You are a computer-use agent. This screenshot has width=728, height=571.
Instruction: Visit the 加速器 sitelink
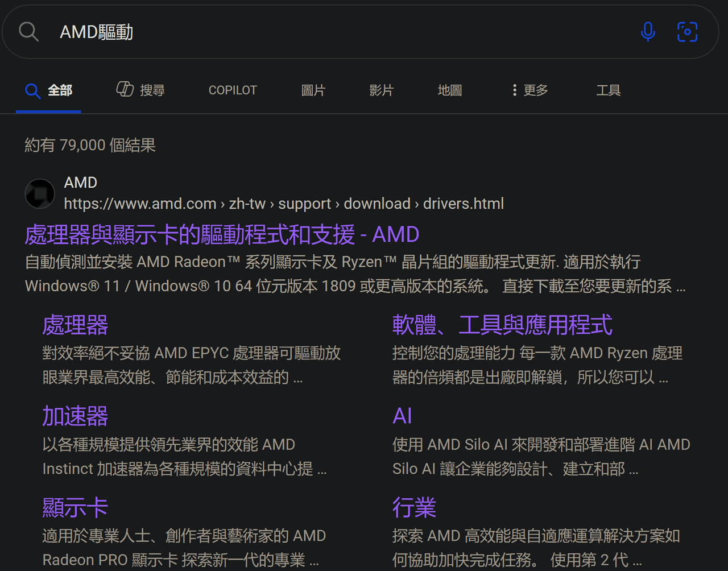point(75,416)
